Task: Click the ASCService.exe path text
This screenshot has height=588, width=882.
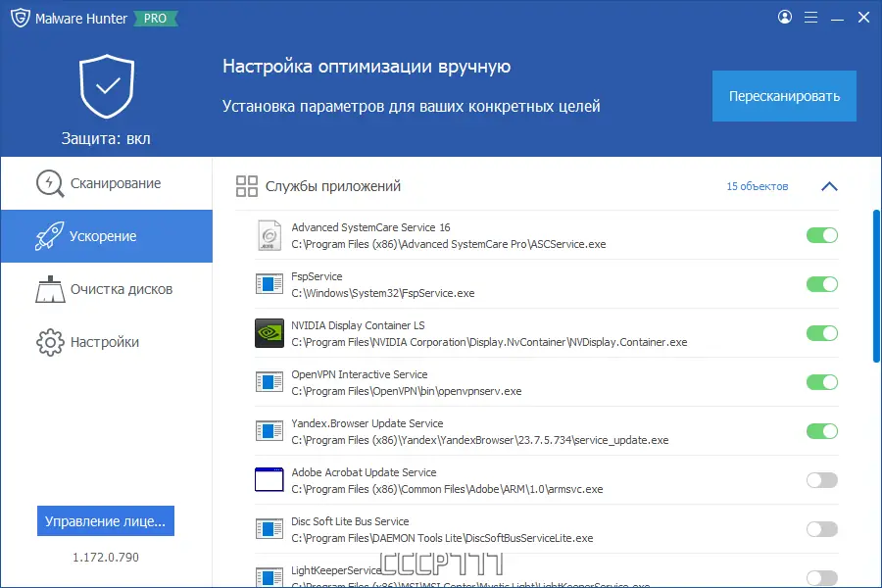Action: (448, 244)
